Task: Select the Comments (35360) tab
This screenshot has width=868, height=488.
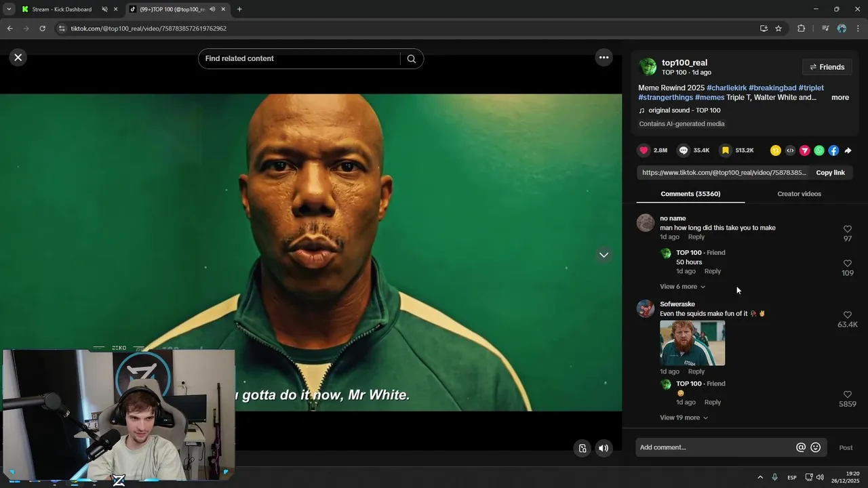Action: [690, 194]
